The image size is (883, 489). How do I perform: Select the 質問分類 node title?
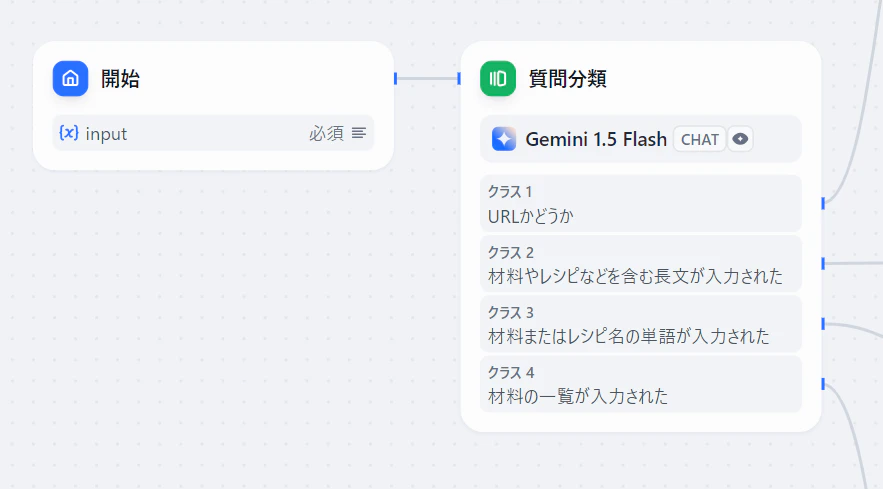click(x=567, y=78)
